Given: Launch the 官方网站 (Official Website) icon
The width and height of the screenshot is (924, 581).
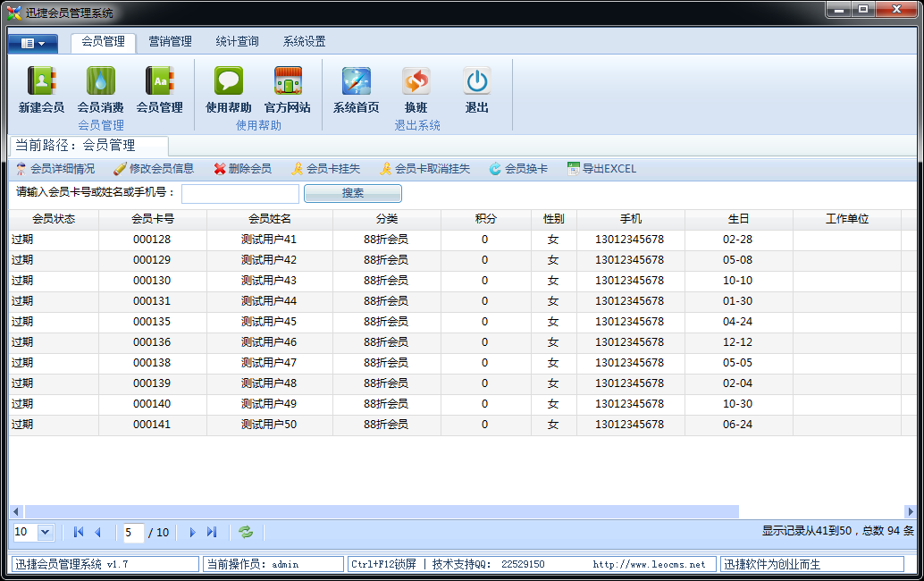Looking at the screenshot, I should click(x=287, y=81).
